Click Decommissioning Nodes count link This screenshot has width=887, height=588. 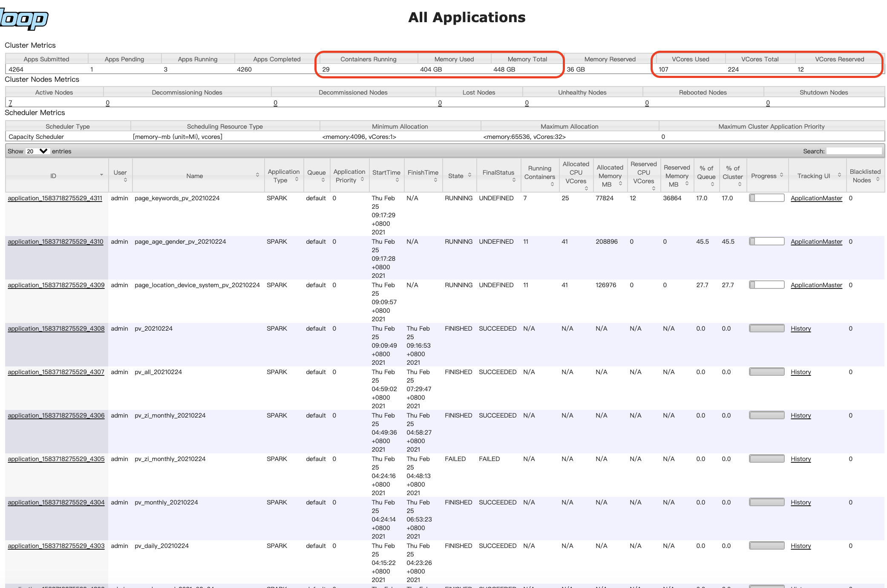(107, 103)
